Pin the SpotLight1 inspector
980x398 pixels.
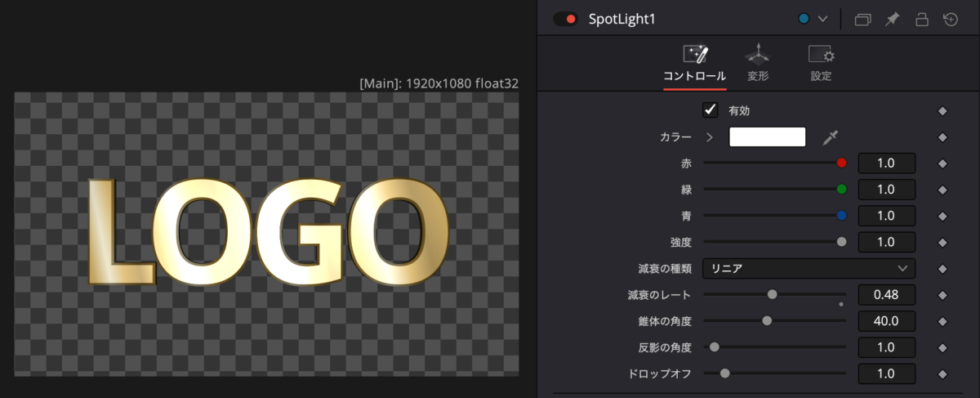coord(892,19)
